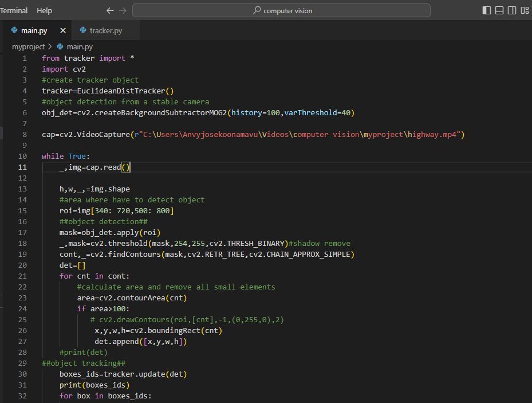
Task: Click the search magnifier icon in command center
Action: pyautogui.click(x=257, y=10)
